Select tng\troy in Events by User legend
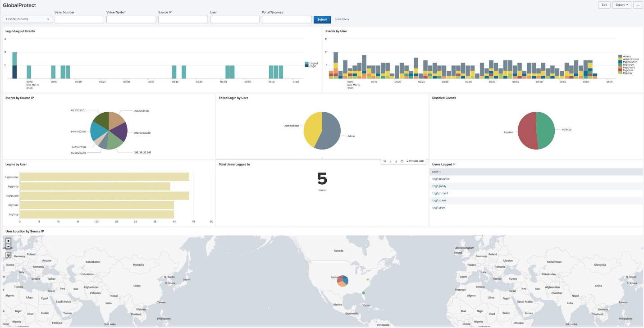Screen dimensions: 644x328 [626, 73]
